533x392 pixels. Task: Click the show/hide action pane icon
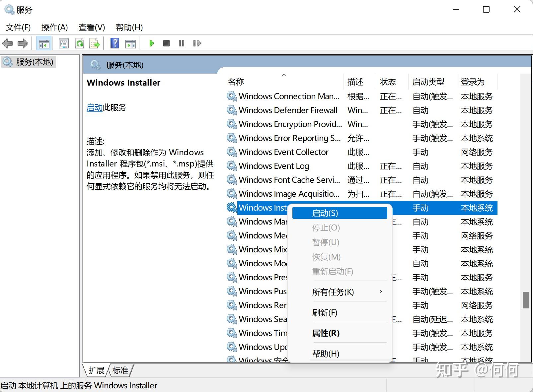pos(130,43)
